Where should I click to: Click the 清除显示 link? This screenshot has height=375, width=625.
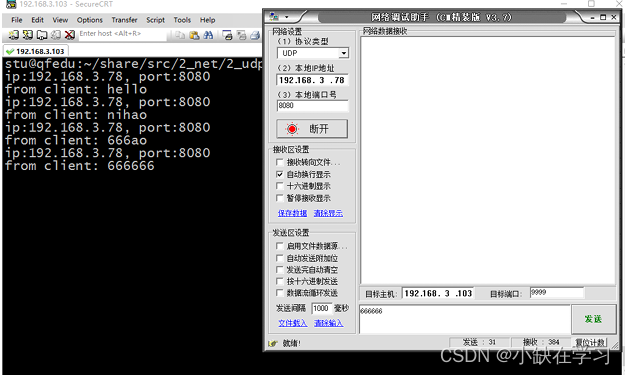[x=328, y=213]
